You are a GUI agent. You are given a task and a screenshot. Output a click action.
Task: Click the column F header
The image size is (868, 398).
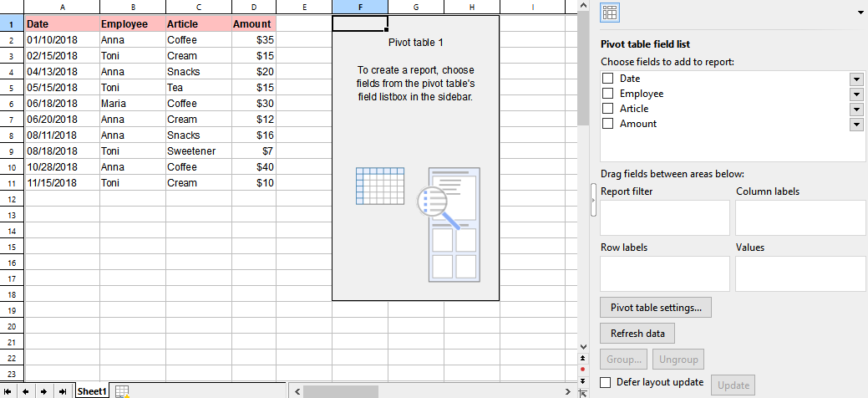359,8
